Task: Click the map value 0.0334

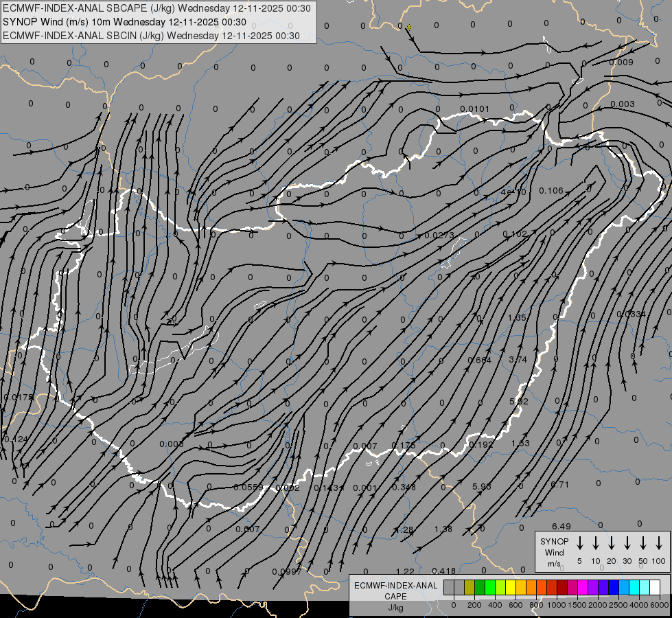Action: click(631, 314)
